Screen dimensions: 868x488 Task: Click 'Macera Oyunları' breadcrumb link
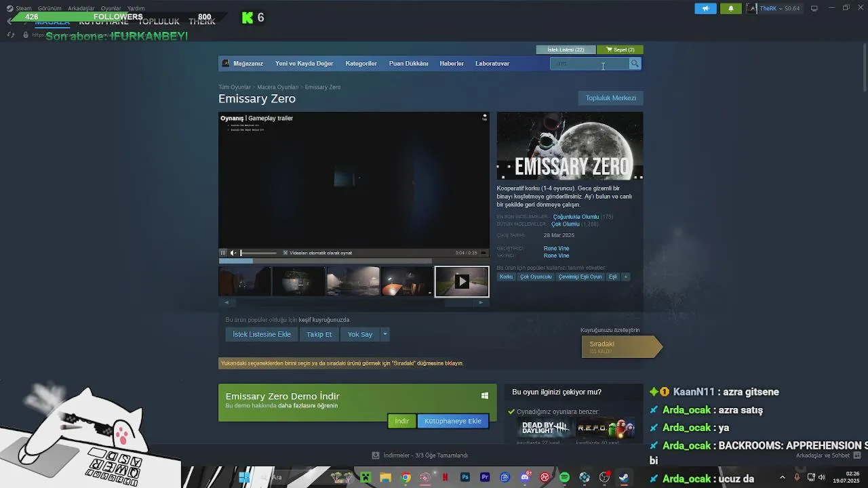[278, 87]
